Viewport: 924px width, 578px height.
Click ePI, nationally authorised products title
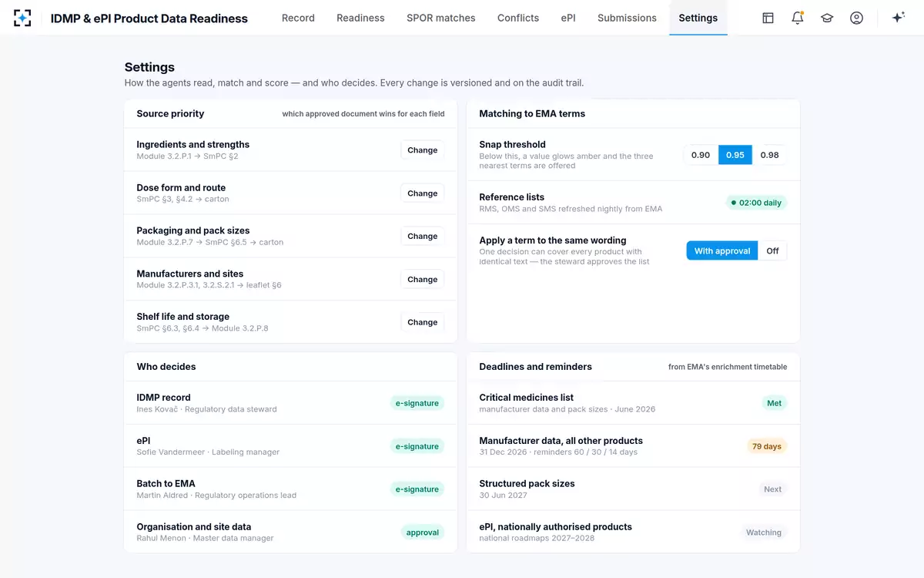point(555,527)
